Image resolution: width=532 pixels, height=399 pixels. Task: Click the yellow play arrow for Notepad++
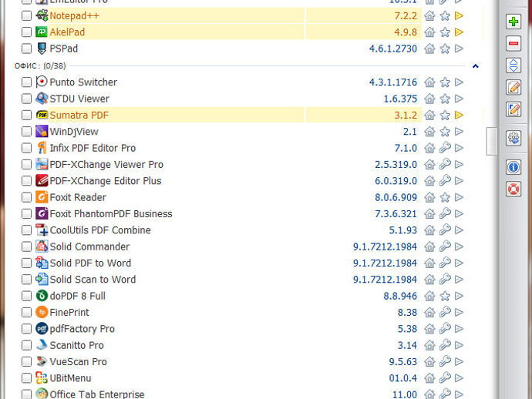pyautogui.click(x=459, y=15)
